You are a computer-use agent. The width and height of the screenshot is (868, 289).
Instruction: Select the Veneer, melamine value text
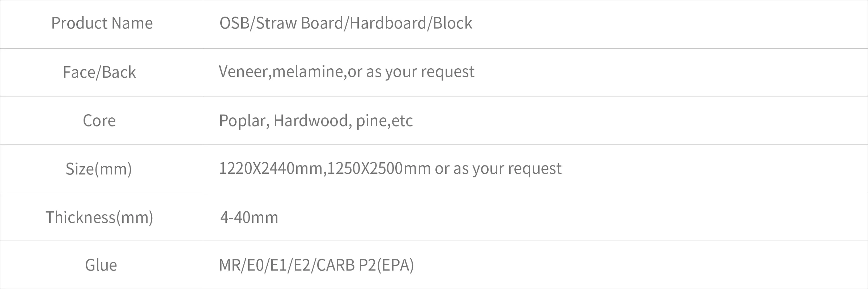tap(346, 72)
